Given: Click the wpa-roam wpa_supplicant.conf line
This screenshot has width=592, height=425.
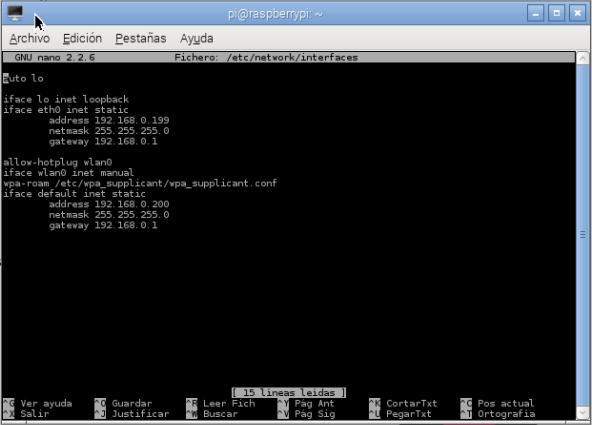Looking at the screenshot, I should click(140, 183).
